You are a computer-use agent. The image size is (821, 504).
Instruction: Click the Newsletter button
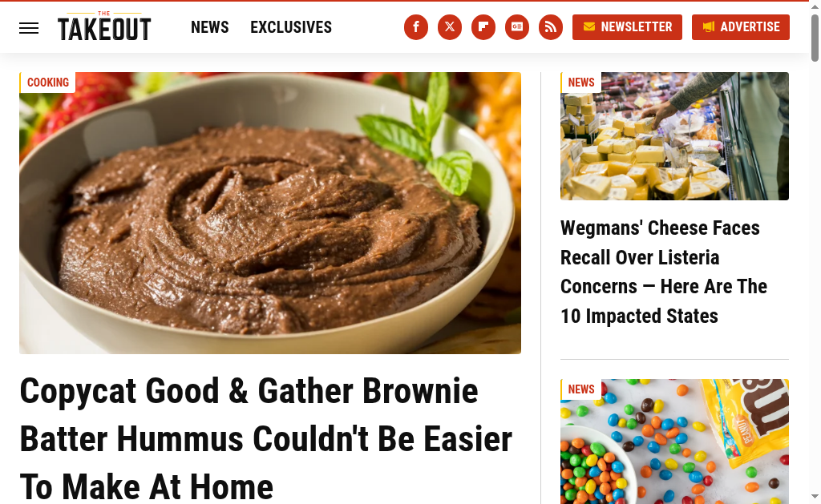pyautogui.click(x=627, y=27)
